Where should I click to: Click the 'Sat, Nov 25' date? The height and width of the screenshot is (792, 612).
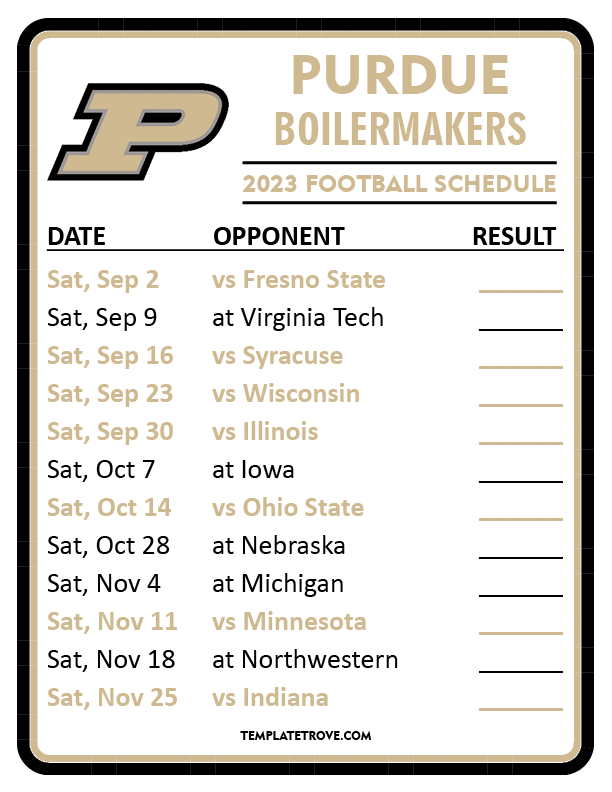[x=112, y=698]
